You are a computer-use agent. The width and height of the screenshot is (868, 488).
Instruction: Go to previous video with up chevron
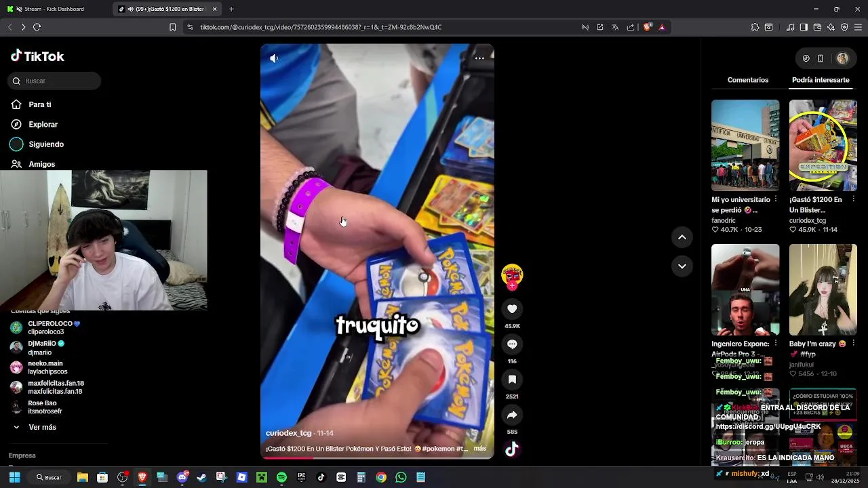(682, 237)
